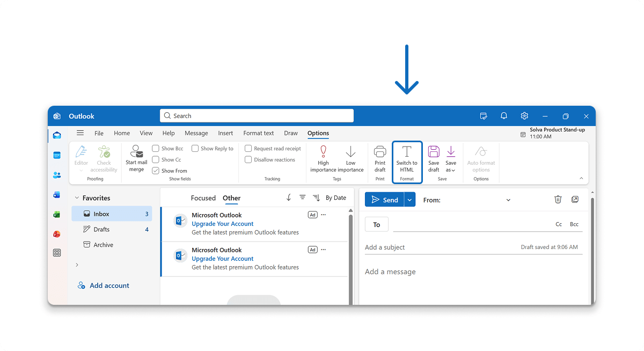Switch to the Format text tab
The image size is (644, 351).
[258, 133]
